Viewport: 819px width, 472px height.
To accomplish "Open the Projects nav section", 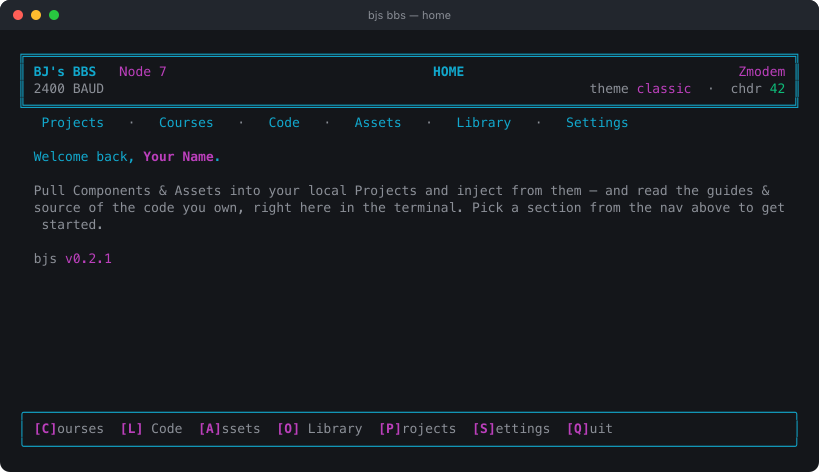I will pyautogui.click(x=73, y=123).
